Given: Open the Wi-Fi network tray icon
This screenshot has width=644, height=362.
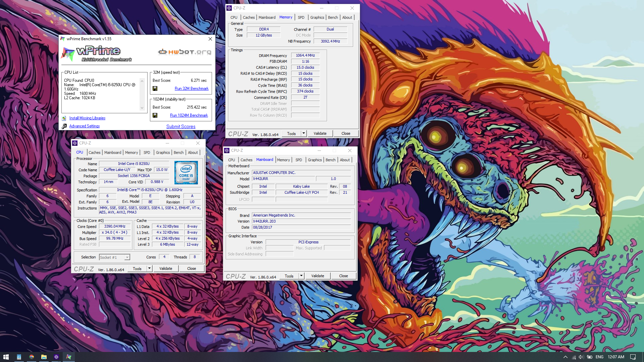Looking at the screenshot, I should pos(574,357).
